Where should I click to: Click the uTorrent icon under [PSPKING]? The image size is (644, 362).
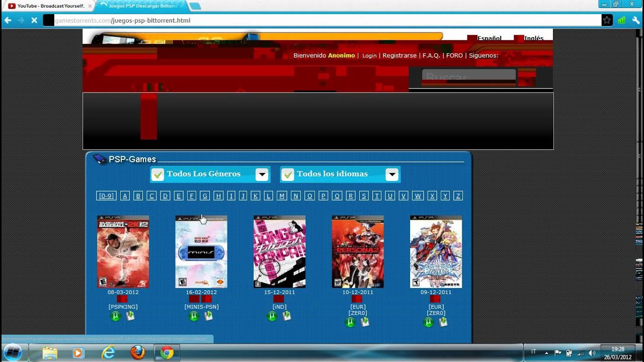point(116,316)
